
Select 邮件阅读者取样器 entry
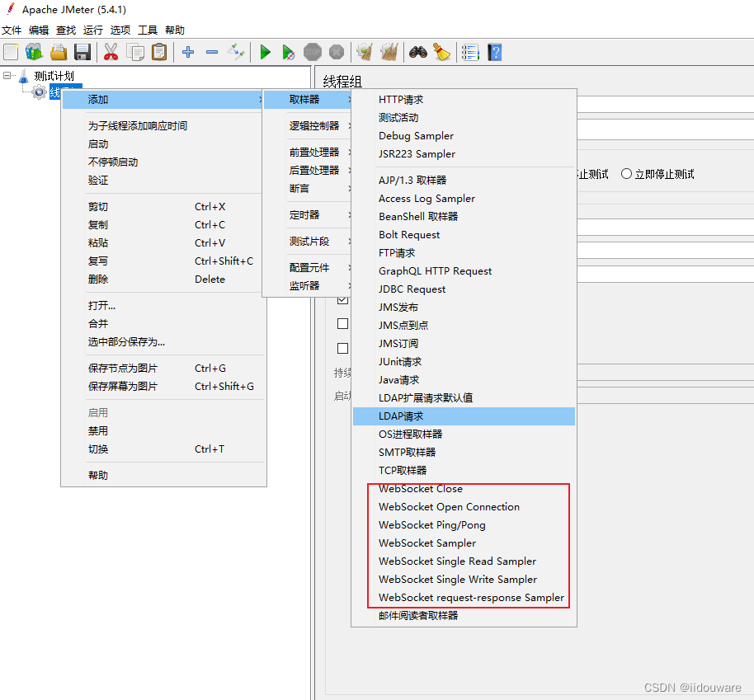coord(464,615)
